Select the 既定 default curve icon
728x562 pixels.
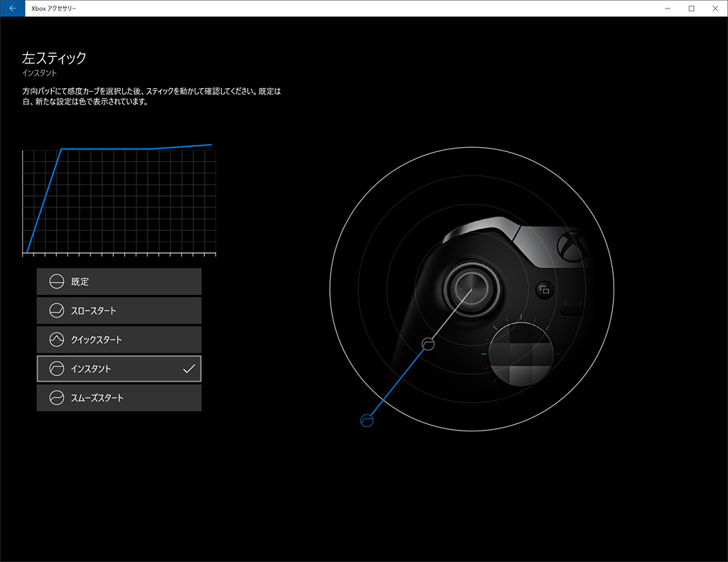(57, 281)
